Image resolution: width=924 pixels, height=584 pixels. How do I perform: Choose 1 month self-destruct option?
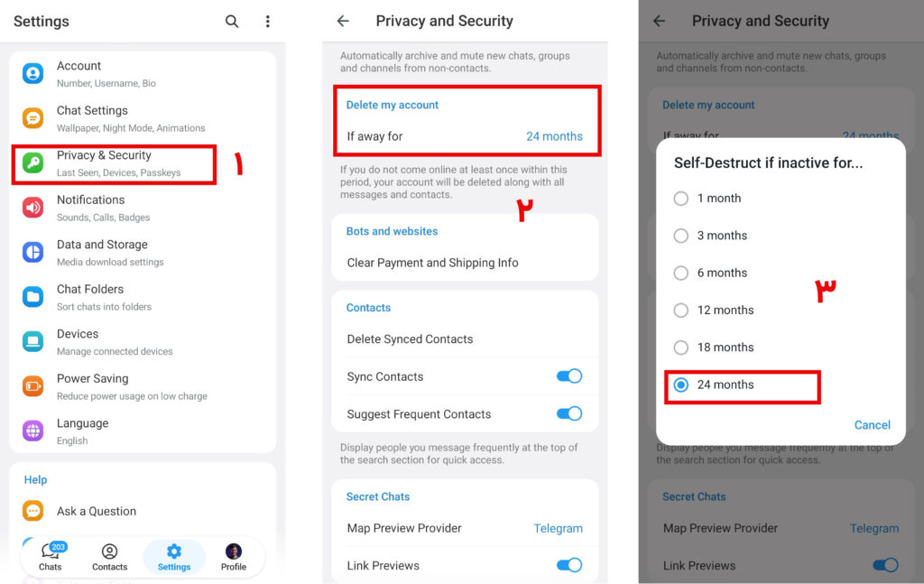681,199
